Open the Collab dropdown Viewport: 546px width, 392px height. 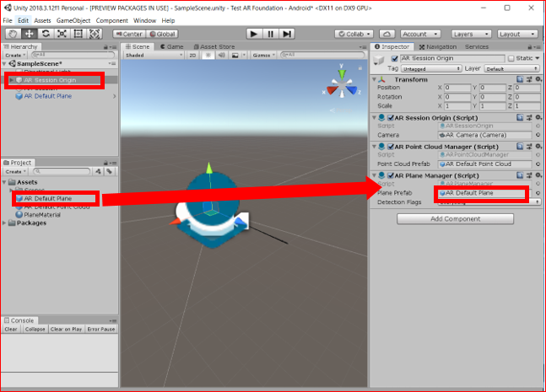(x=354, y=34)
